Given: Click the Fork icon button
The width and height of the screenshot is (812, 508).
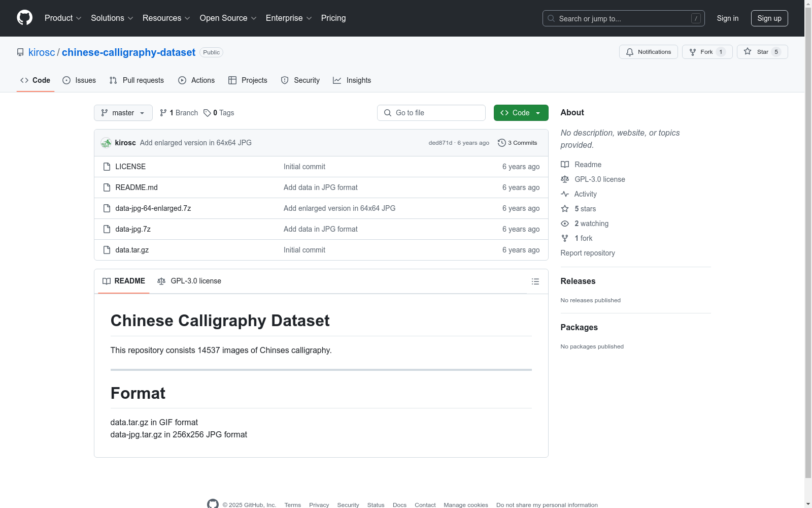Looking at the screenshot, I should [693, 52].
